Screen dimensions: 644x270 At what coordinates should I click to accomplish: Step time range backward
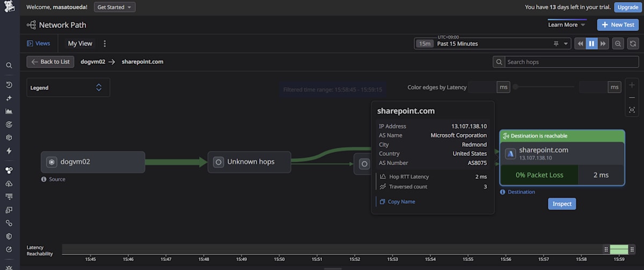pyautogui.click(x=580, y=43)
